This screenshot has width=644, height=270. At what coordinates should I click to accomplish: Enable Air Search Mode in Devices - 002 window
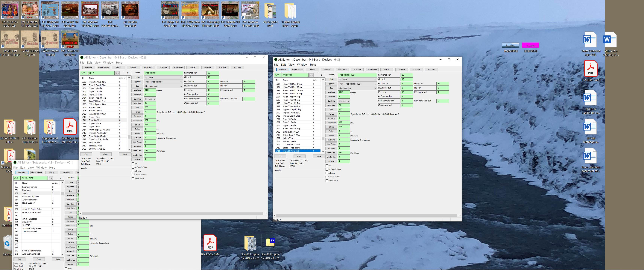pyautogui.click(x=133, y=167)
